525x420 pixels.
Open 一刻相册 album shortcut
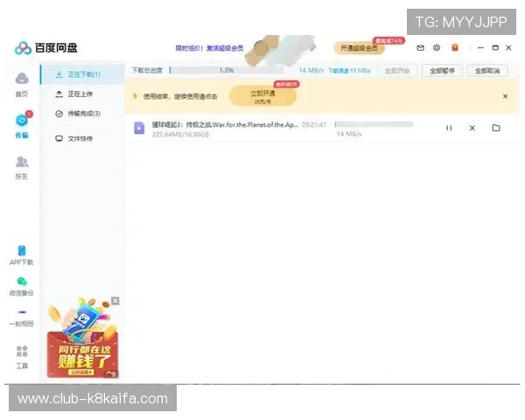pos(21,318)
